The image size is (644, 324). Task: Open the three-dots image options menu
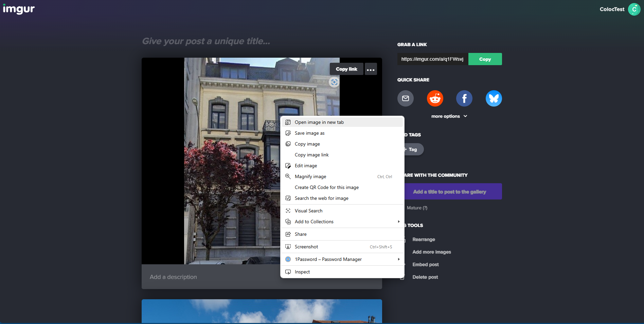coord(371,69)
